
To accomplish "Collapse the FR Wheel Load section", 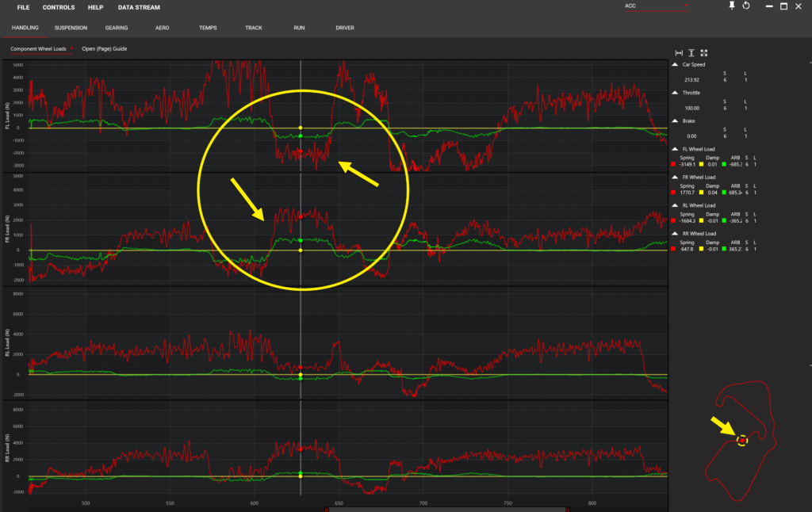I will 675,177.
